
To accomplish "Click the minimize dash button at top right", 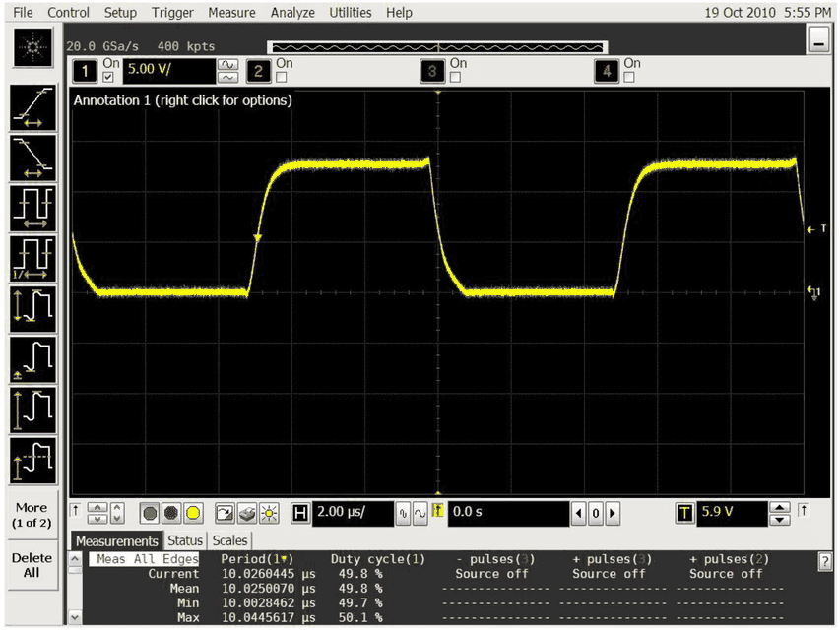I will 819,40.
